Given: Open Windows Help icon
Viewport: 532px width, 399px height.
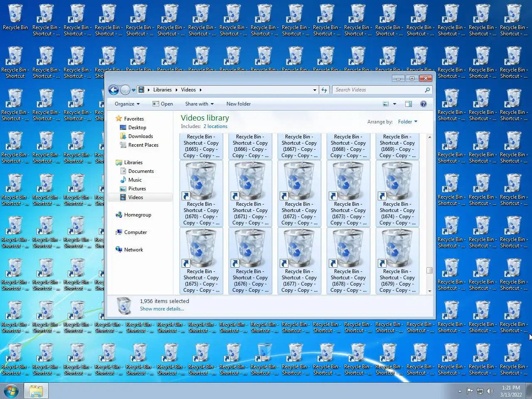Looking at the screenshot, I should click(423, 104).
